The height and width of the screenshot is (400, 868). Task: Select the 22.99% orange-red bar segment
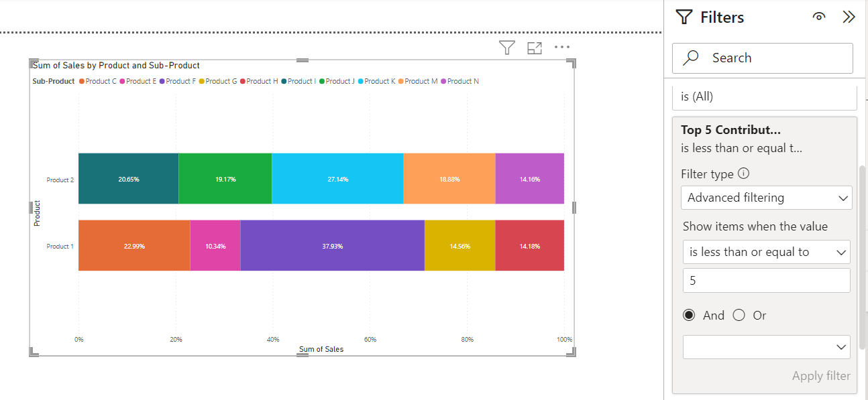(x=134, y=245)
